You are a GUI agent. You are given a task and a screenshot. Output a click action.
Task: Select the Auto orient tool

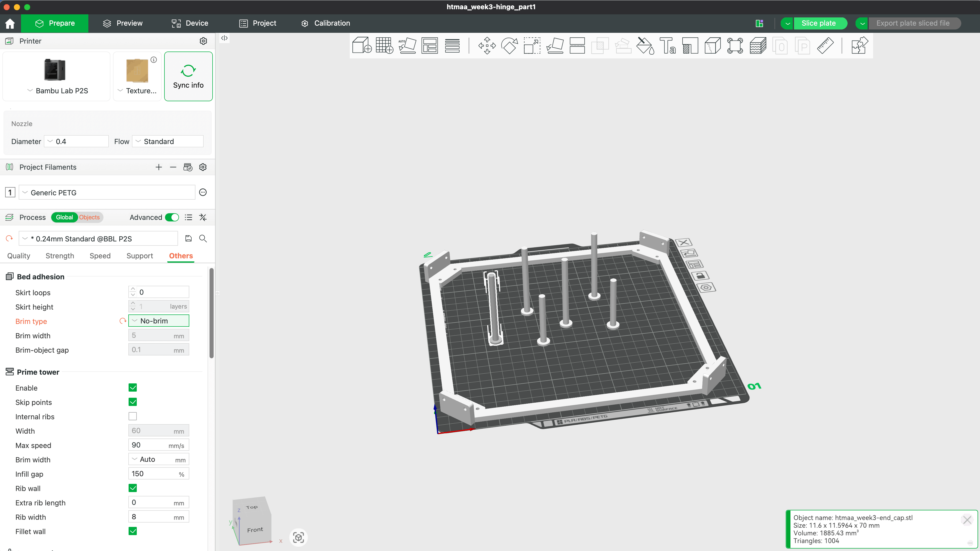[x=407, y=46]
